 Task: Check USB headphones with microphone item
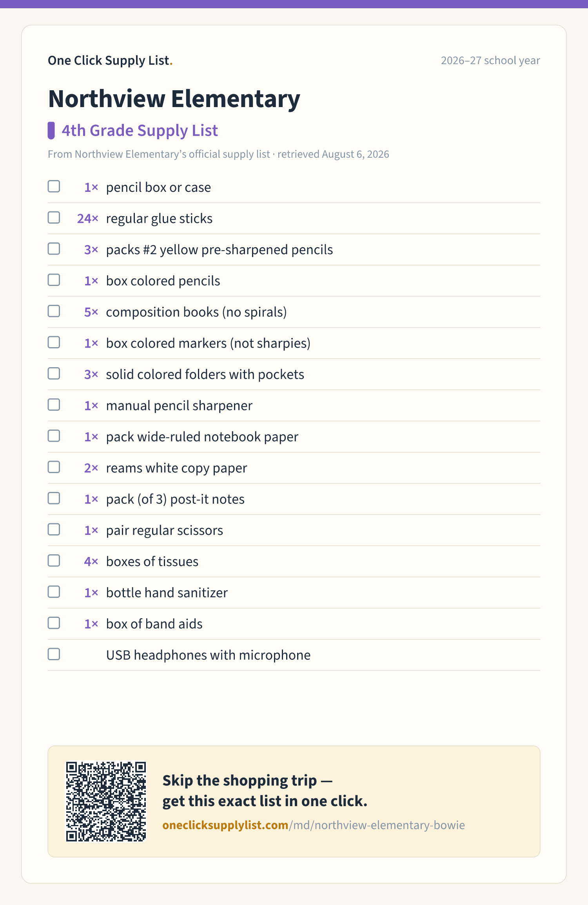(54, 654)
